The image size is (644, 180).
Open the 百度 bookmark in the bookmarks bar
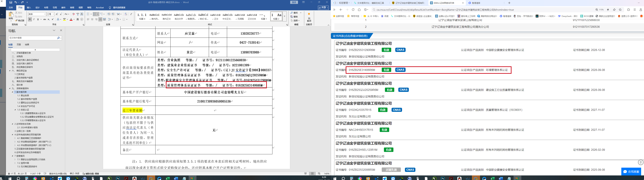385,16
